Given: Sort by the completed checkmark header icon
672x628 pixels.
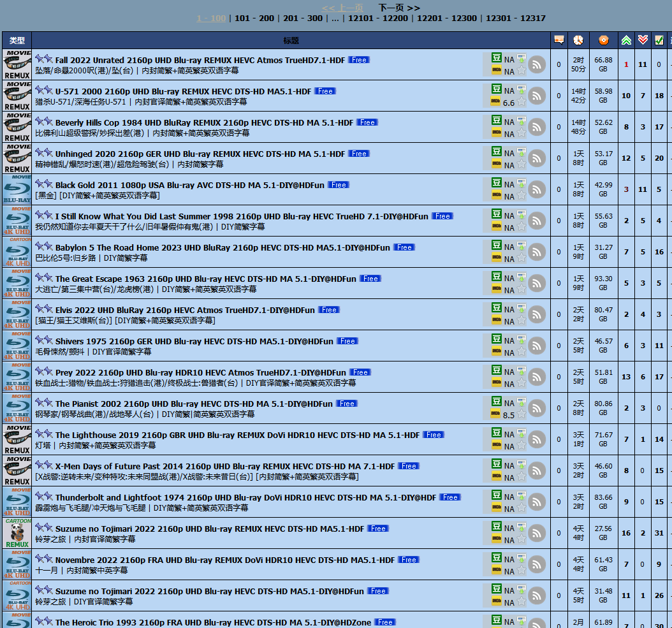Looking at the screenshot, I should (659, 40).
